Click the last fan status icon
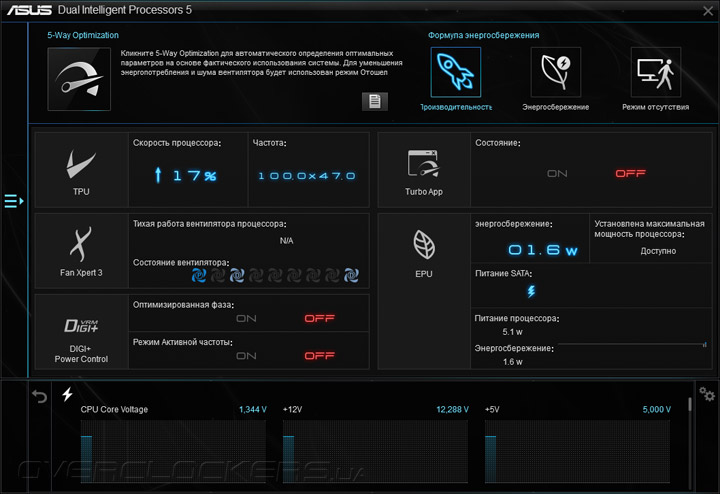The height and width of the screenshot is (494, 720). pyautogui.click(x=351, y=275)
